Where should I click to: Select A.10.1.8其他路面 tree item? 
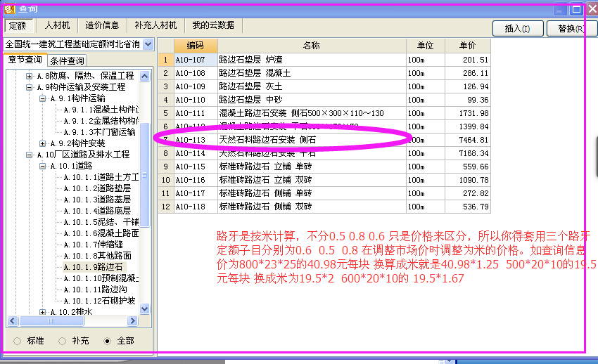point(97,256)
